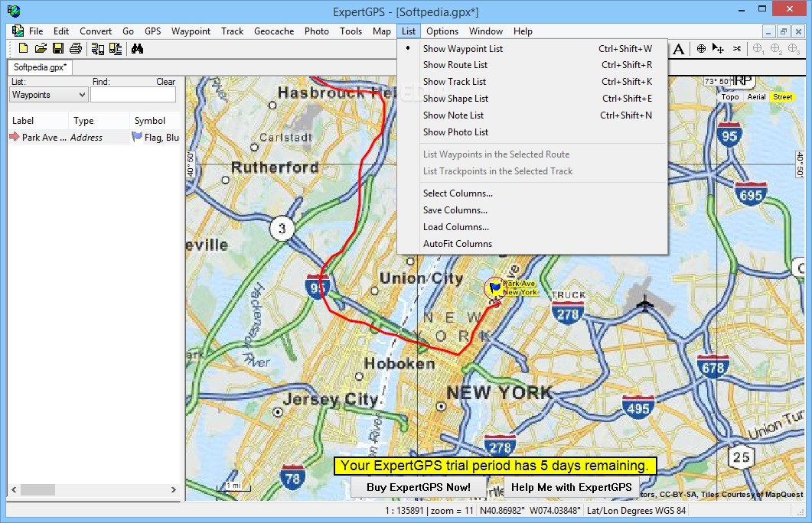Screen dimensions: 812x523
Task: Select the Park Ave waypoint row label
Action: [44, 137]
